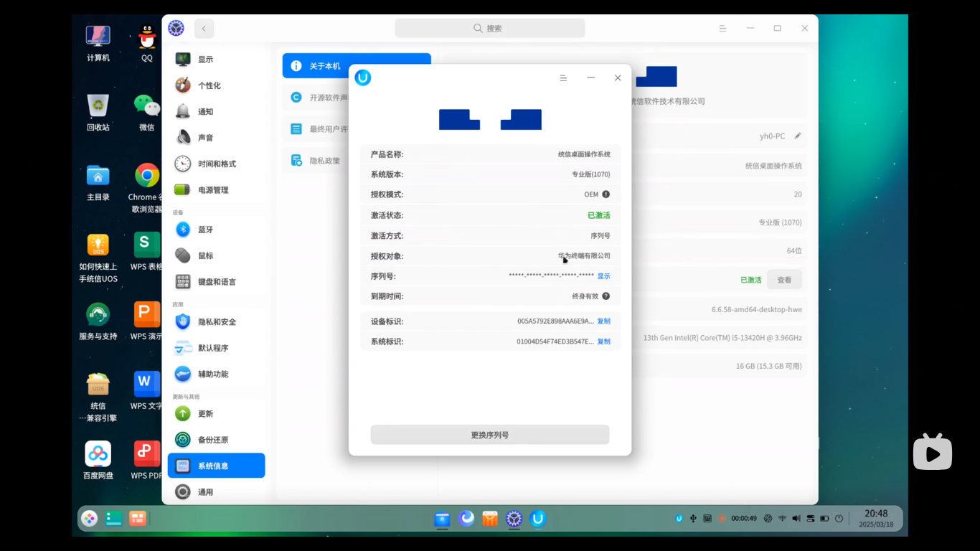Open the taskbar app store icon
This screenshot has height=551, width=980.
490,518
